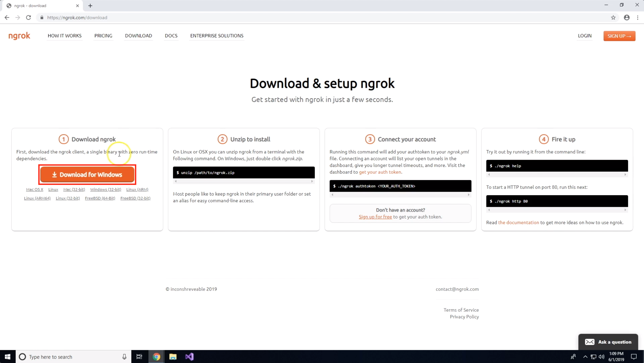Click the Ask a question chat button

[x=608, y=342]
